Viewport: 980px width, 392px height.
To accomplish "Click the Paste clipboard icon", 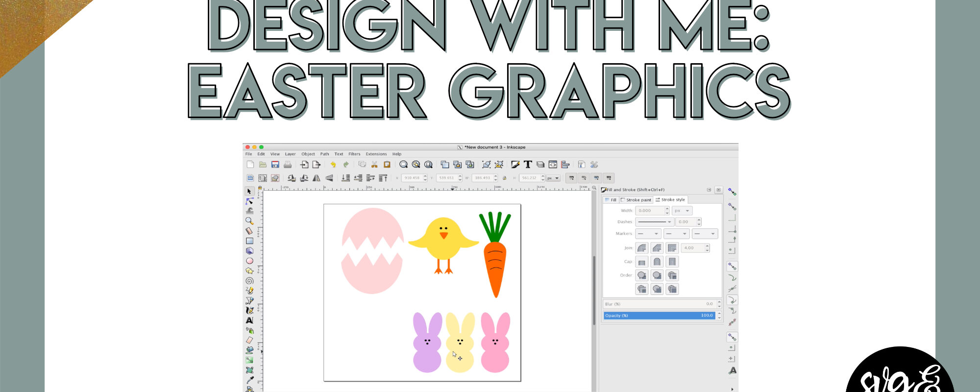I will pyautogui.click(x=387, y=165).
